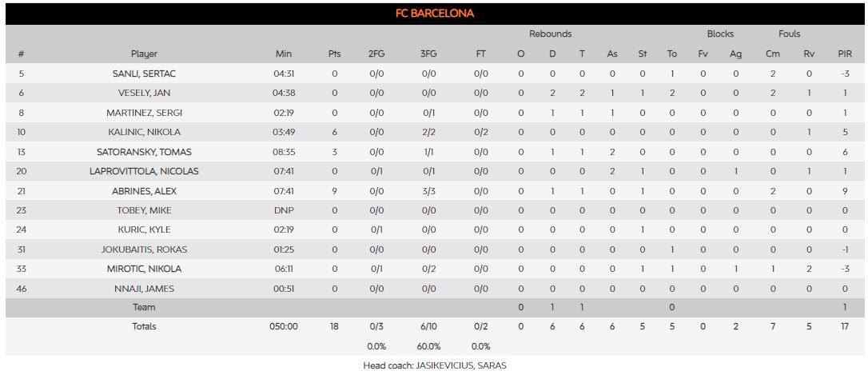Select the Totals row label
868x383 pixels.
(144, 326)
